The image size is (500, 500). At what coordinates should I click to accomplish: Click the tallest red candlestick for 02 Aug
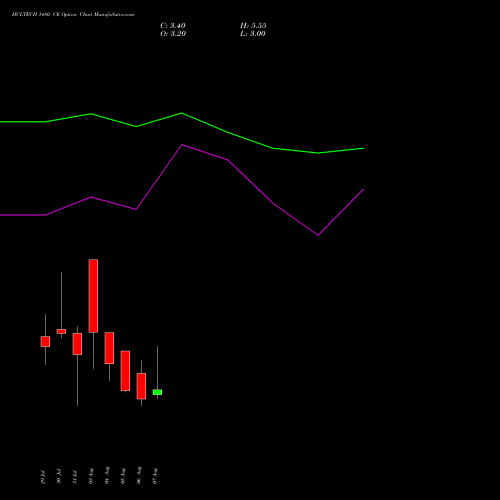tap(93, 296)
